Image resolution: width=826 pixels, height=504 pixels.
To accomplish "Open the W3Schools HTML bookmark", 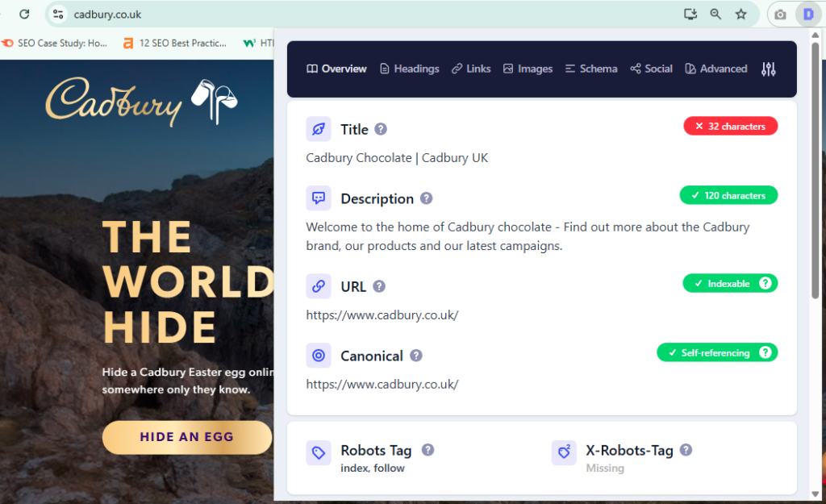I will [258, 44].
